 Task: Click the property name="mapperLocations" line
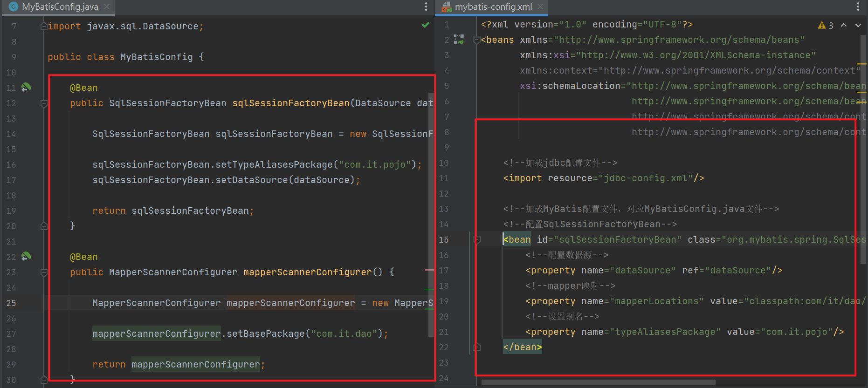[x=696, y=301]
